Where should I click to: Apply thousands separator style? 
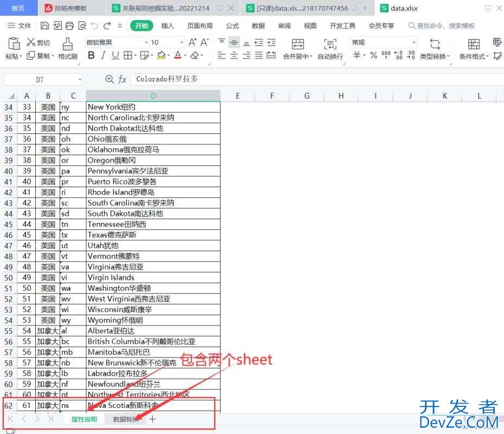click(386, 55)
